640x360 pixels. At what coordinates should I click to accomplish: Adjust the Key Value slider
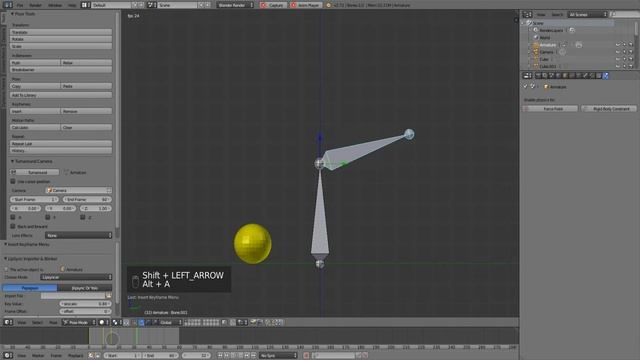coord(85,304)
